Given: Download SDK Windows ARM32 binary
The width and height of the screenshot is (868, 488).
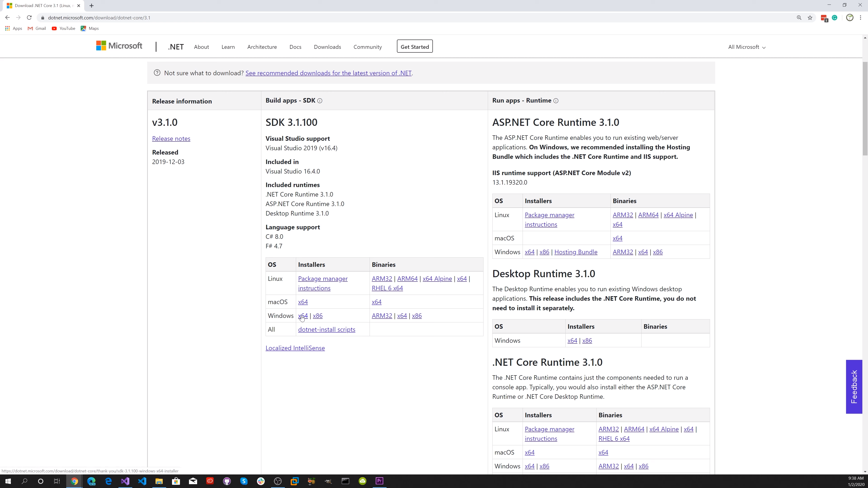Looking at the screenshot, I should click(382, 316).
